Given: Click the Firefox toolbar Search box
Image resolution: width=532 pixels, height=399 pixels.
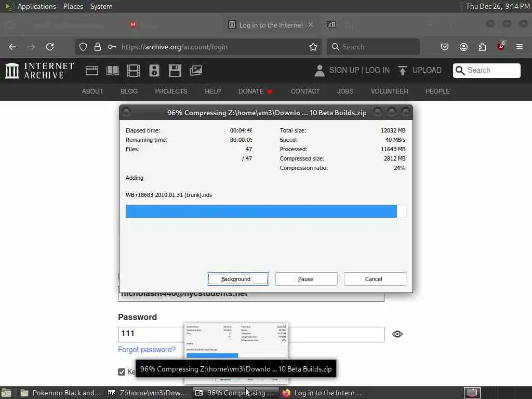Looking at the screenshot, I should pos(373,47).
